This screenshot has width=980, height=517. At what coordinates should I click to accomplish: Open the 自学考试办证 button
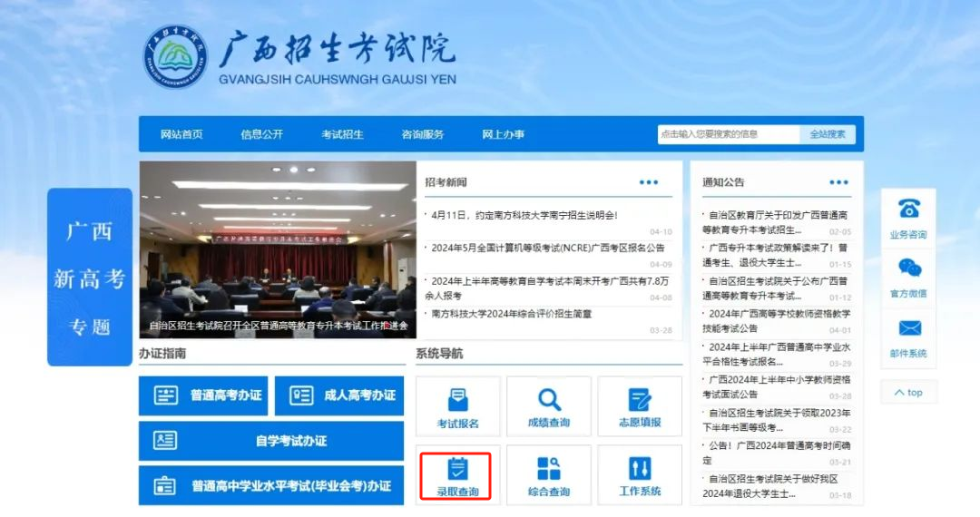tap(271, 441)
